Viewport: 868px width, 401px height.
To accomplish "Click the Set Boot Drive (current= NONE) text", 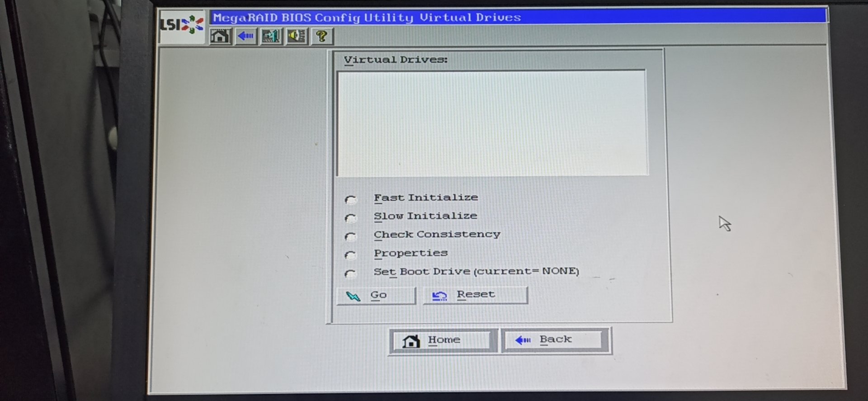I will point(476,271).
